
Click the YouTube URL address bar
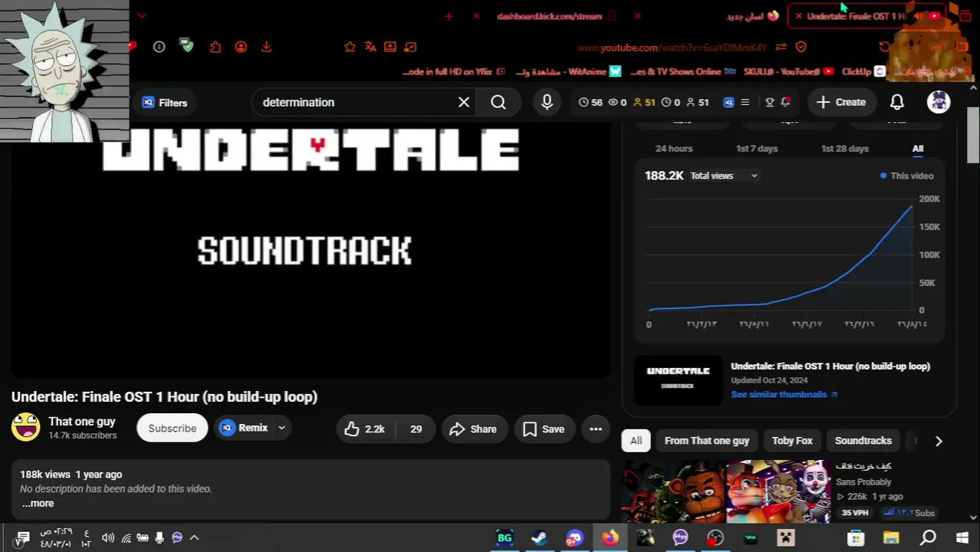pos(671,48)
